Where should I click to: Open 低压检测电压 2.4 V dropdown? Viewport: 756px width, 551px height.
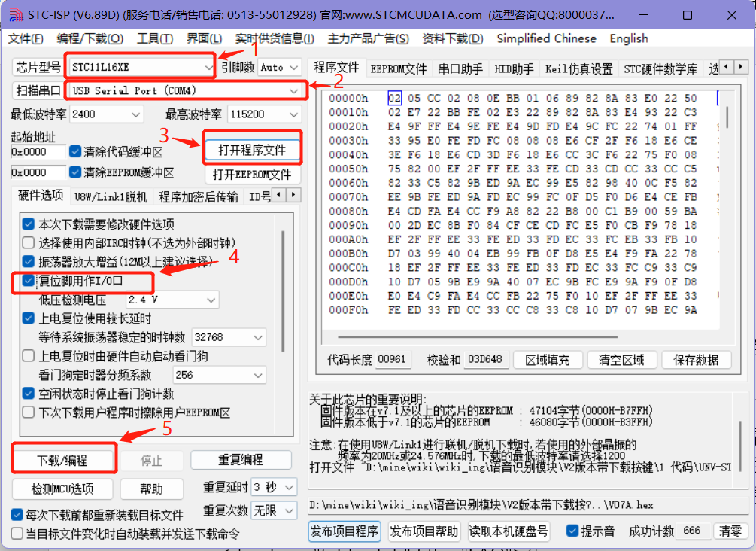pos(172,300)
